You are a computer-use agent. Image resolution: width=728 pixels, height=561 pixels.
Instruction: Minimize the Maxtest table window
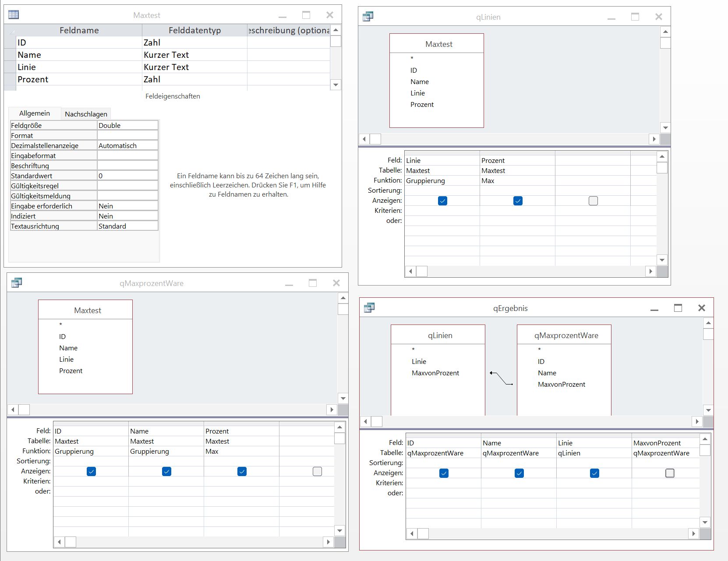click(x=283, y=17)
